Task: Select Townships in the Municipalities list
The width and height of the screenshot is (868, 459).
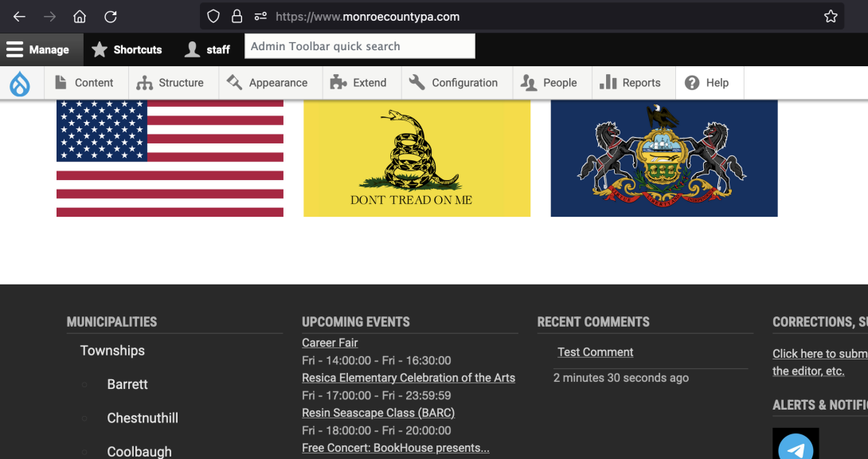Action: pos(112,351)
